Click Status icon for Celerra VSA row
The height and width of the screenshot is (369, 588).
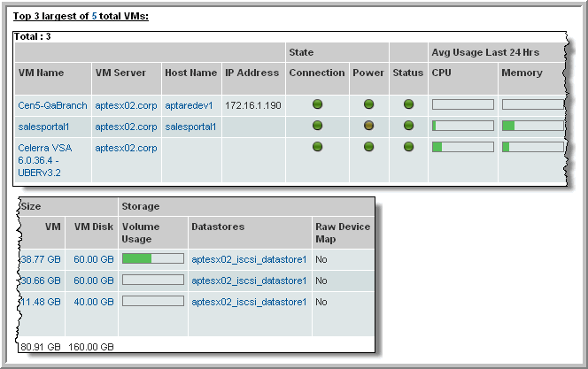(x=408, y=148)
